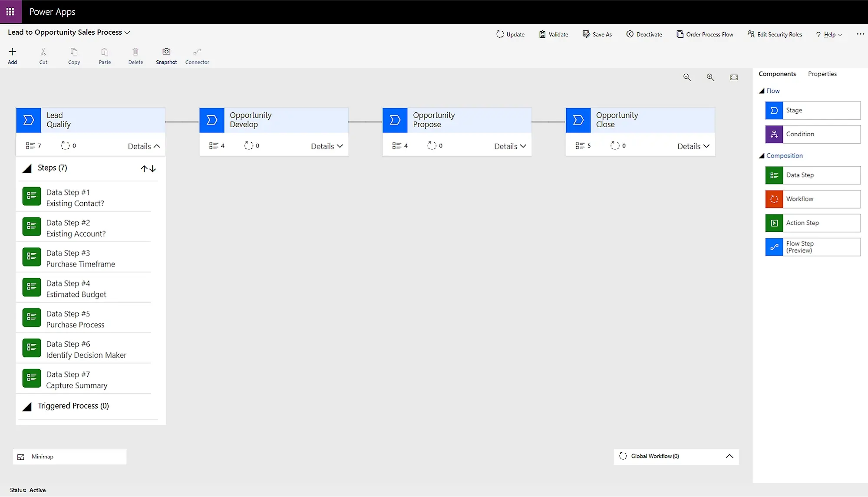Expand the Global Workflow (0) panel

(729, 456)
